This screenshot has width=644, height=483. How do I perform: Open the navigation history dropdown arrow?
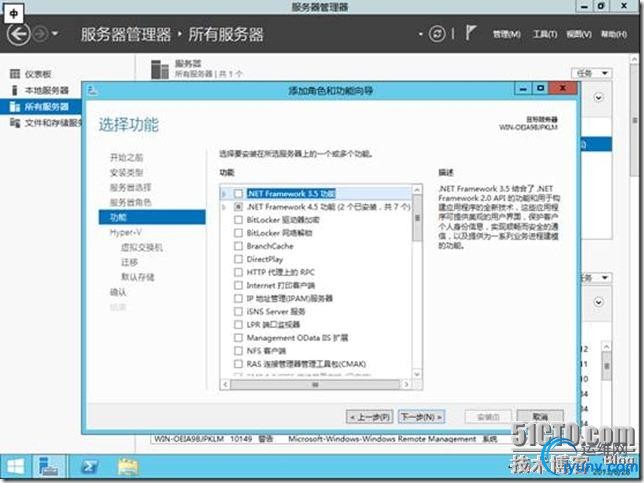(55, 34)
